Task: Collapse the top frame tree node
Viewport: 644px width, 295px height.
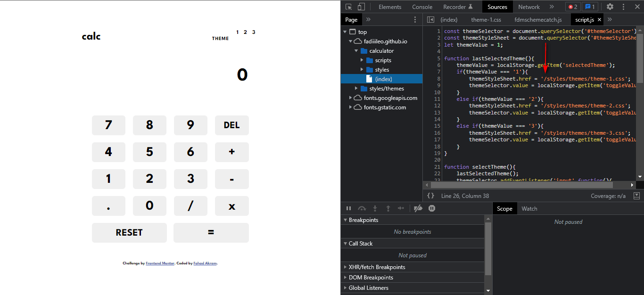Action: click(x=345, y=32)
